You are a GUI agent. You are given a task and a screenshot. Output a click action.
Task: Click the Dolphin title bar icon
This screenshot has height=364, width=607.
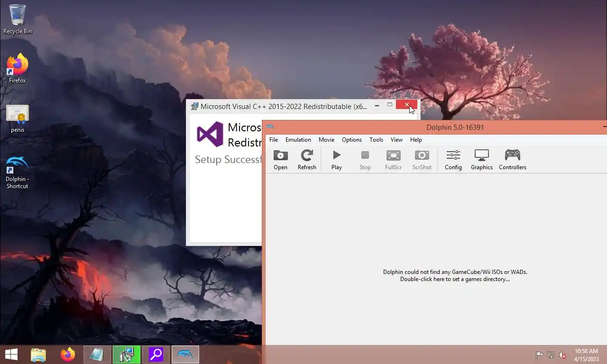tap(270, 127)
